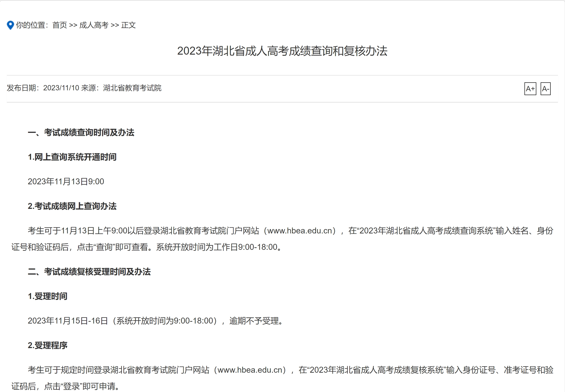The height and width of the screenshot is (392, 565).
Task: Increase font size with A+ button
Action: [x=530, y=89]
